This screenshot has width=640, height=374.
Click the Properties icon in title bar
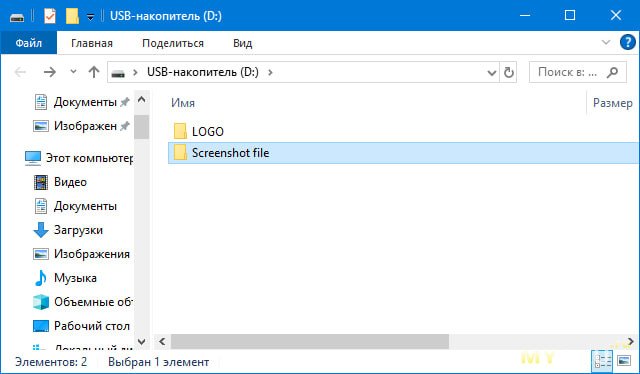pyautogui.click(x=50, y=16)
